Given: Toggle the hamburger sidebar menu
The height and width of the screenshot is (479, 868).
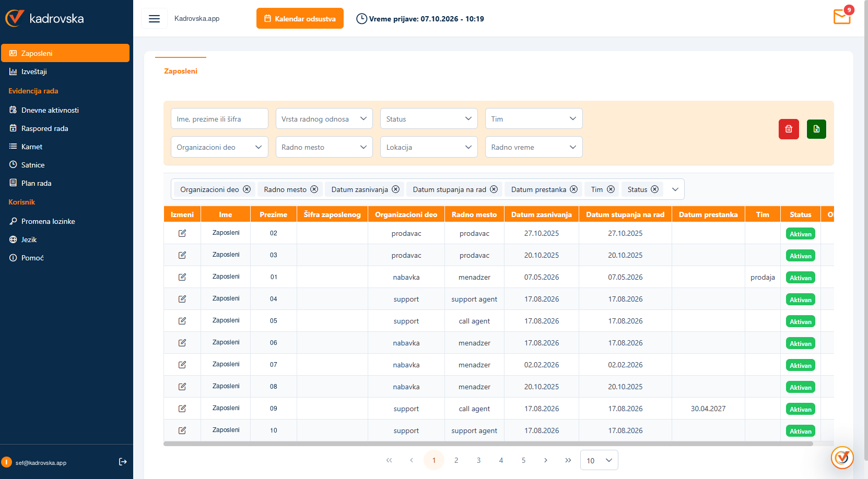Looking at the screenshot, I should point(154,19).
